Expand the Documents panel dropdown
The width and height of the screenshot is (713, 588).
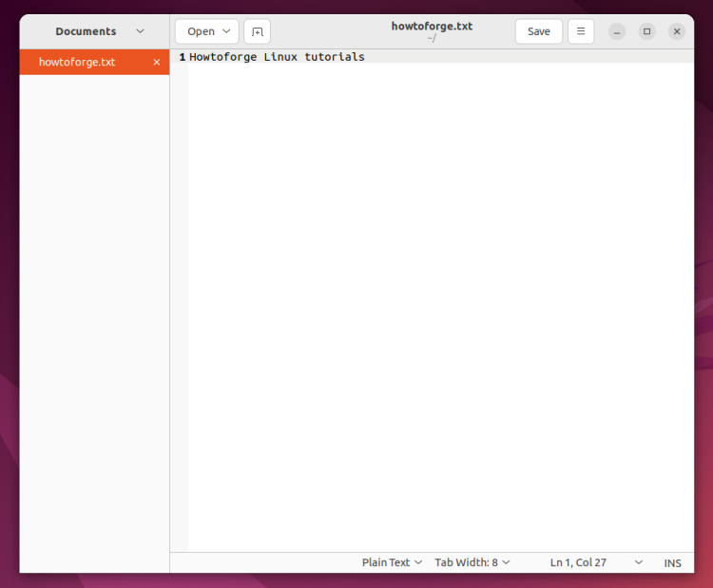pyautogui.click(x=140, y=31)
